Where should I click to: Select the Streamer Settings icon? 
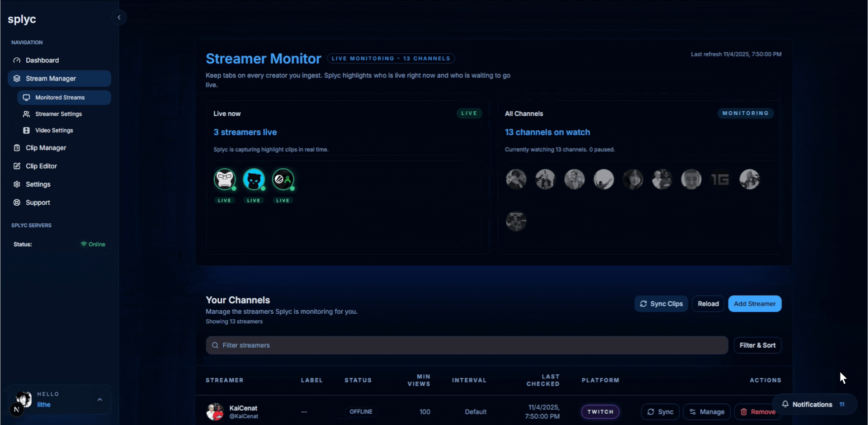tap(26, 114)
